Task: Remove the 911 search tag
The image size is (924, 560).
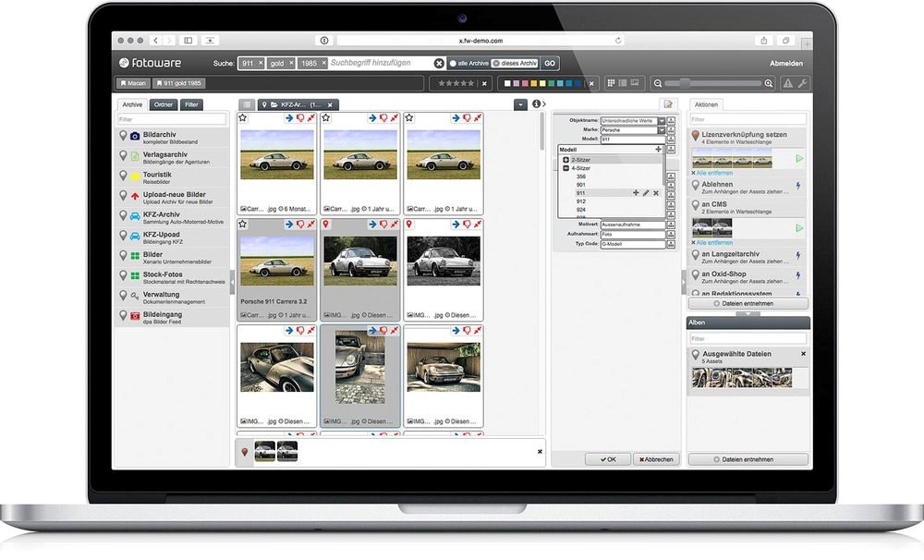Action: [261, 63]
